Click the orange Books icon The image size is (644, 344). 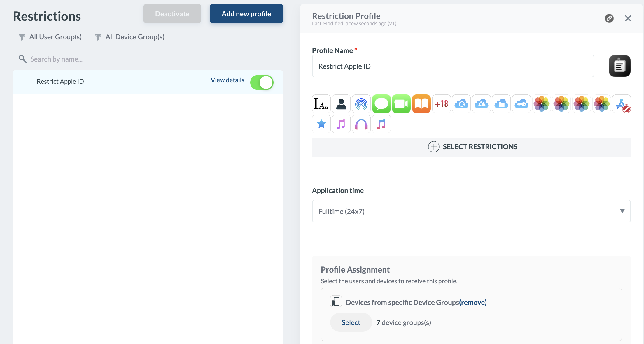[x=421, y=104]
